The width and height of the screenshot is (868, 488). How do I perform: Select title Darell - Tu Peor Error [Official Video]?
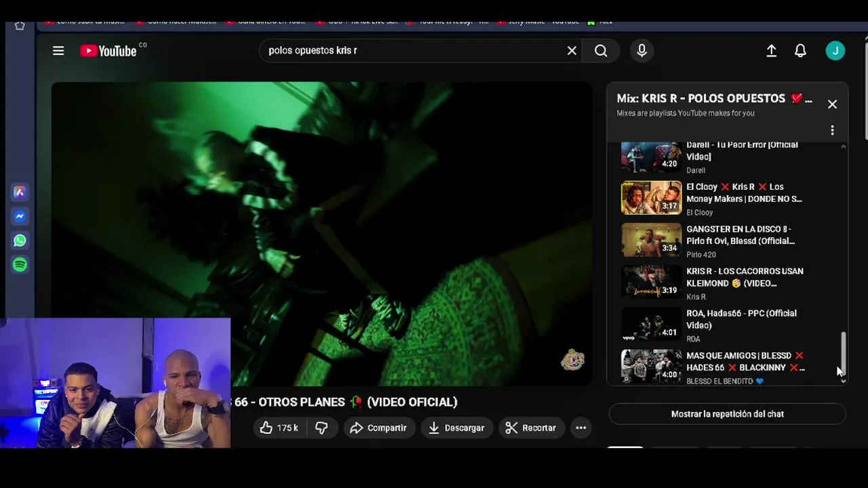tap(742, 150)
